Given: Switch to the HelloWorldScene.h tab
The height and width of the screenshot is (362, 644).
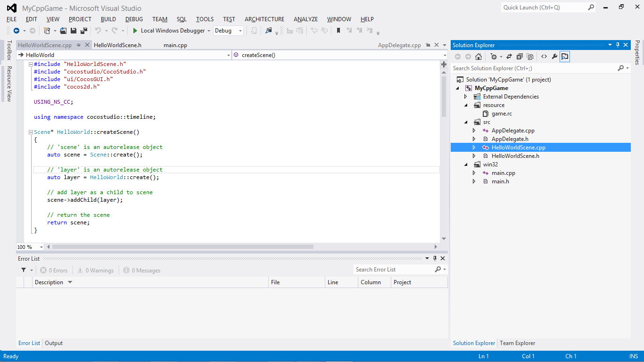Looking at the screenshot, I should [x=117, y=45].
